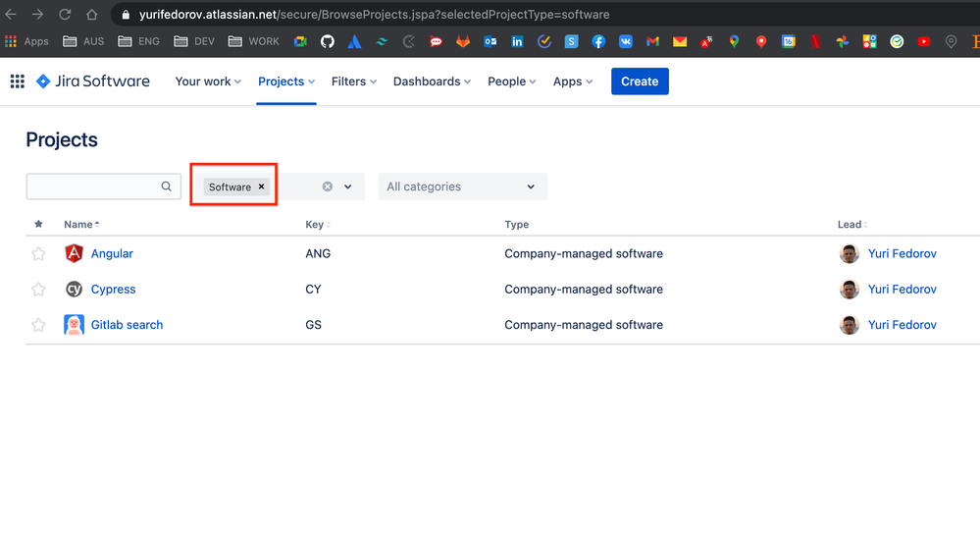This screenshot has width=980, height=534.
Task: Star the Angular project
Action: (x=39, y=253)
